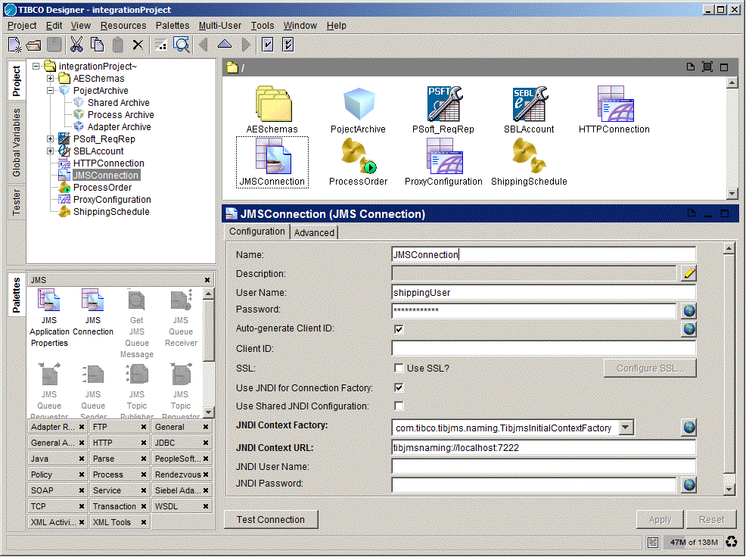Open JNDI Context Factory dropdown
This screenshot has height=560, width=749.
coord(626,428)
